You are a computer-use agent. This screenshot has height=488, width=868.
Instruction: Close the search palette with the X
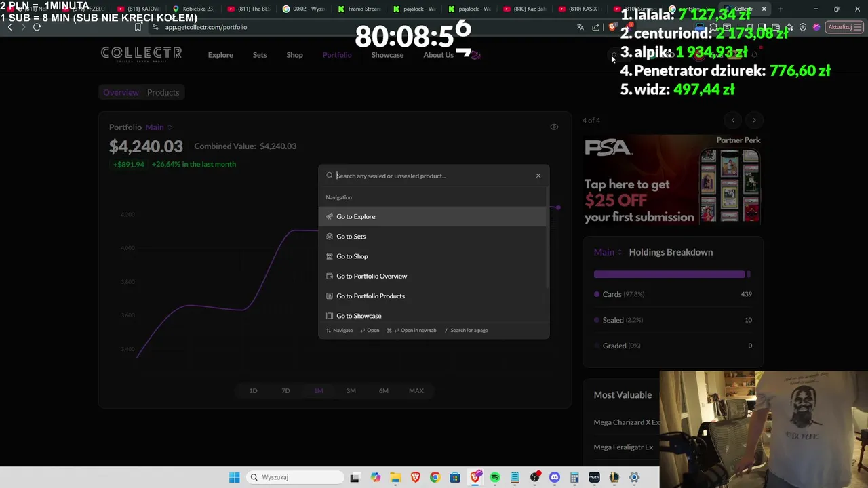(538, 176)
